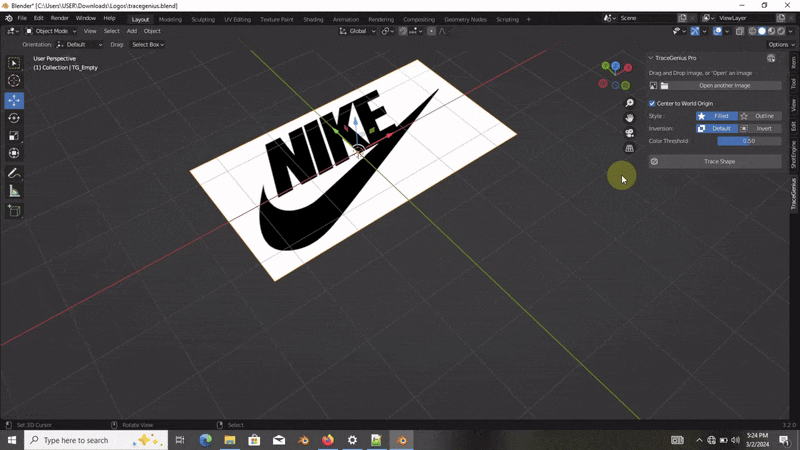Open Windows Settings gear in taskbar
Image resolution: width=800 pixels, height=450 pixels.
pyautogui.click(x=352, y=440)
